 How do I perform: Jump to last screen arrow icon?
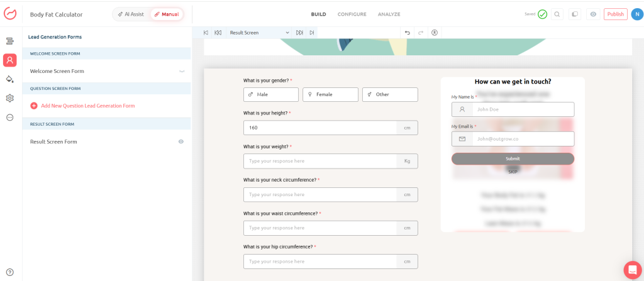tap(312, 33)
